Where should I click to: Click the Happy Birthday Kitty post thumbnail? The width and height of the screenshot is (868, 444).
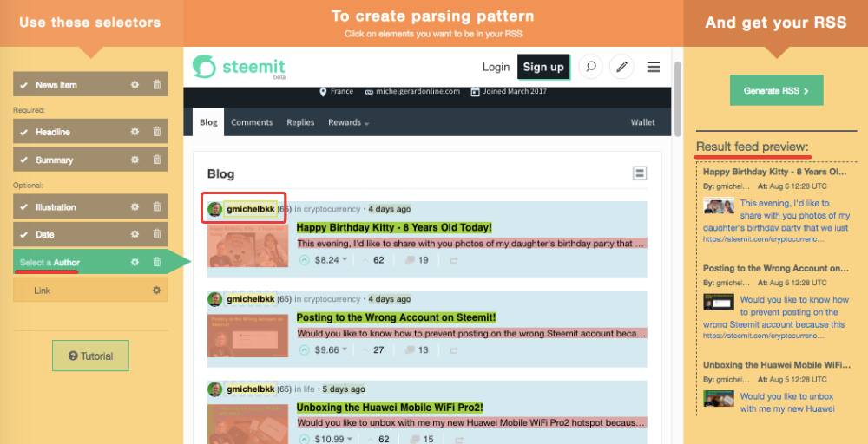pyautogui.click(x=248, y=245)
